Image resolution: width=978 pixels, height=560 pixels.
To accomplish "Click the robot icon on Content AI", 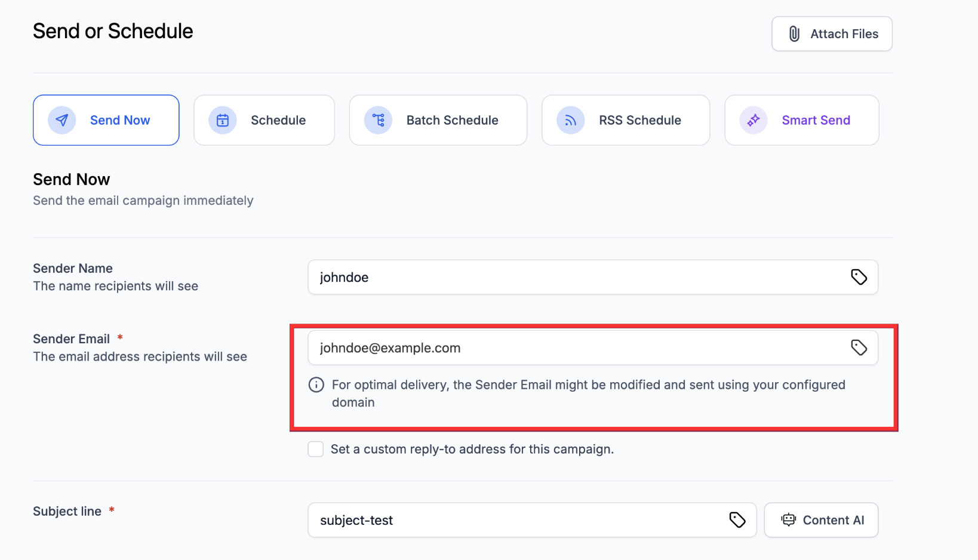I will point(789,520).
